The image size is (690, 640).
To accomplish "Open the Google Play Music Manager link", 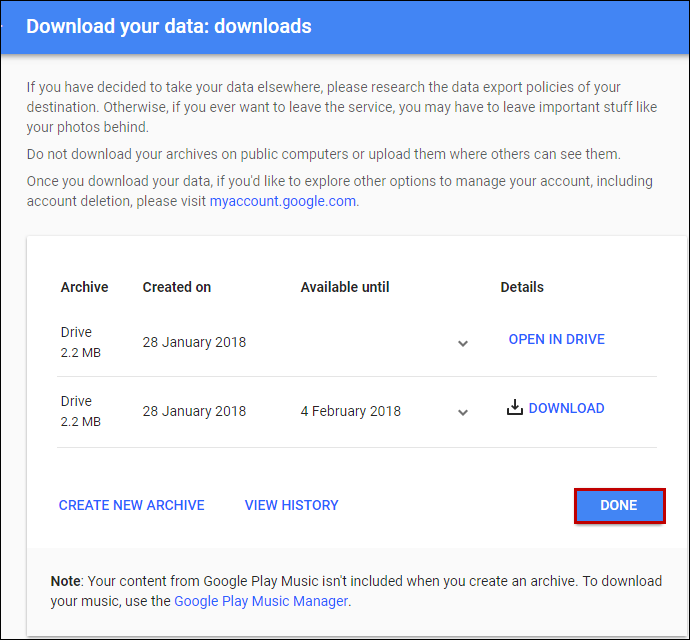I will (261, 601).
